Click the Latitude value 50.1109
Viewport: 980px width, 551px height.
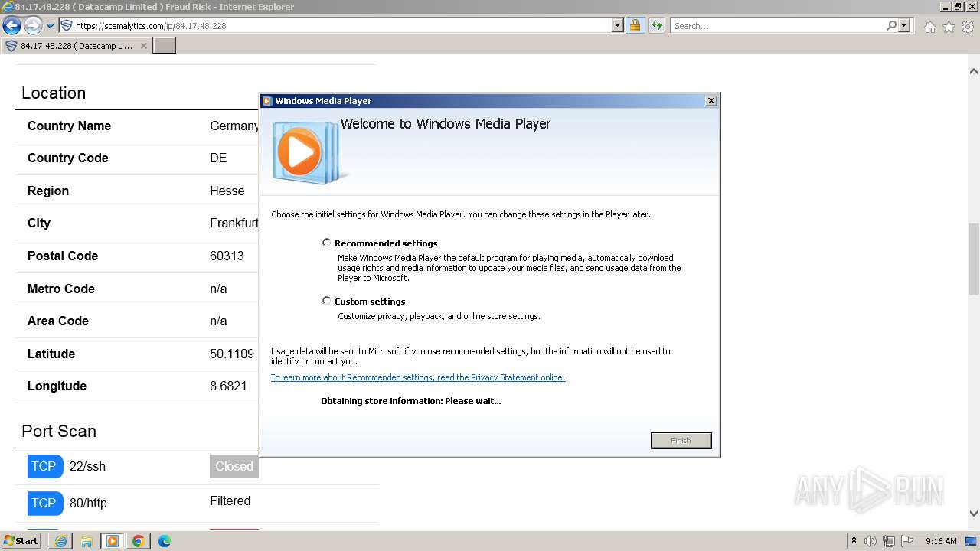point(232,354)
